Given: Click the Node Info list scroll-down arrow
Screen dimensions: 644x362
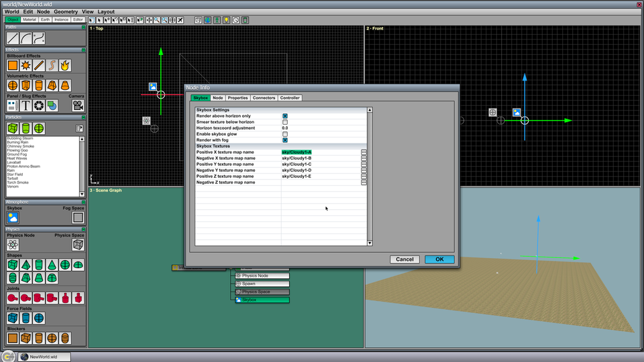Looking at the screenshot, I should (370, 243).
